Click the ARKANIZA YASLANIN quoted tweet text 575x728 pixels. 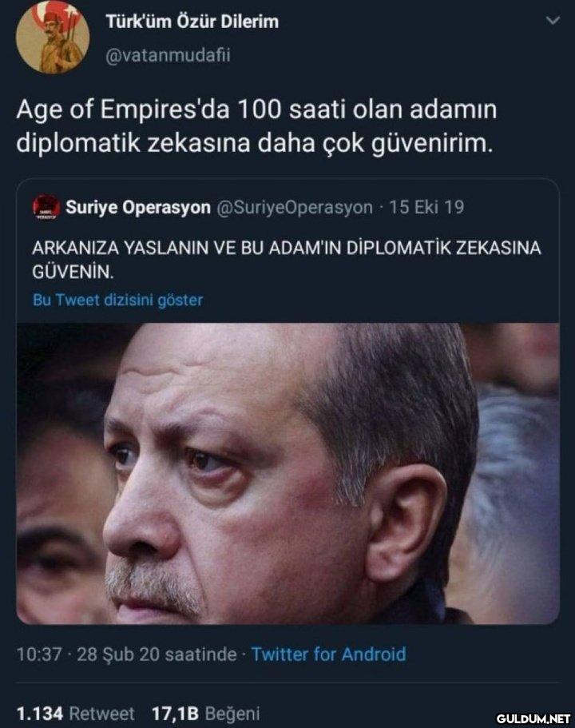click(287, 260)
